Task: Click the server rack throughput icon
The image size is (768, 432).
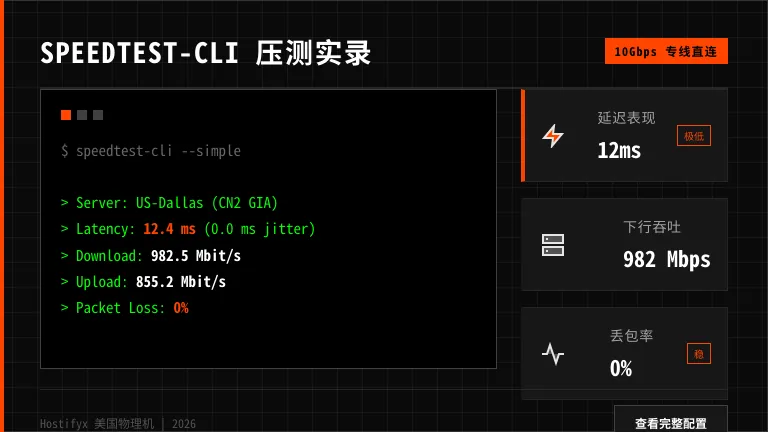Action: (553, 245)
